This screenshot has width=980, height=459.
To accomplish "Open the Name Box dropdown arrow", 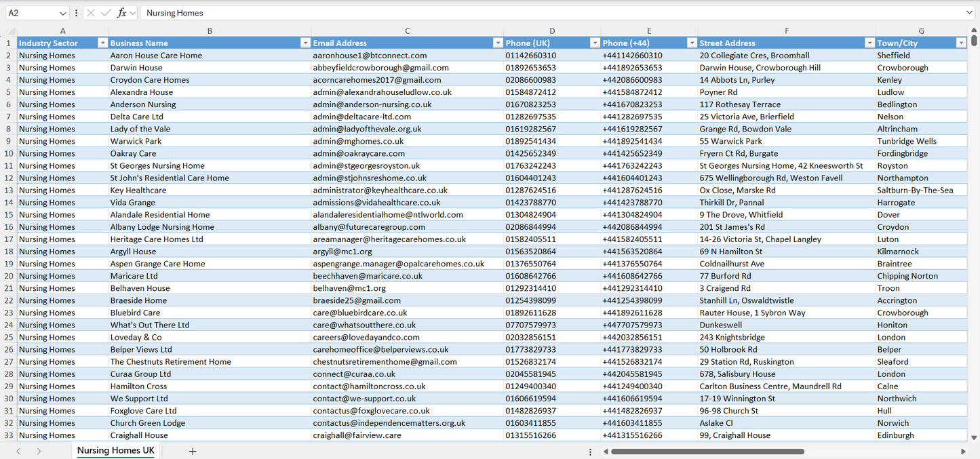I will click(63, 13).
